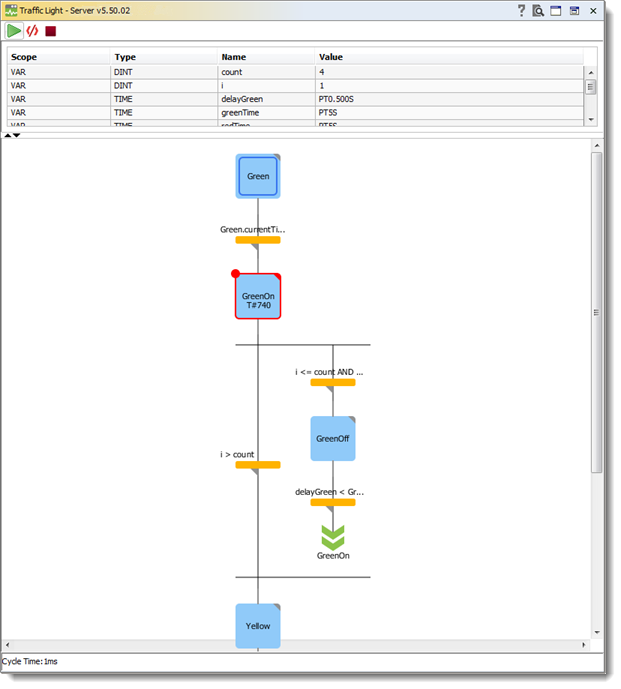Collapse variable panel using splitter arrows
The image size is (621, 689).
coord(8,135)
